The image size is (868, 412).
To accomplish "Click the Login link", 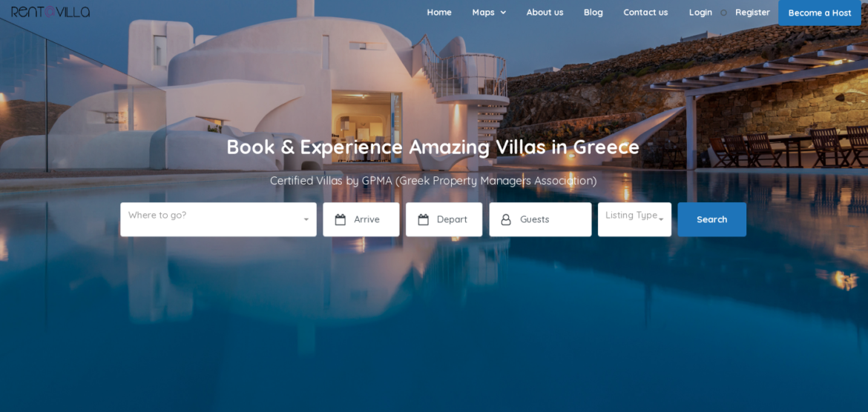I will [x=700, y=12].
